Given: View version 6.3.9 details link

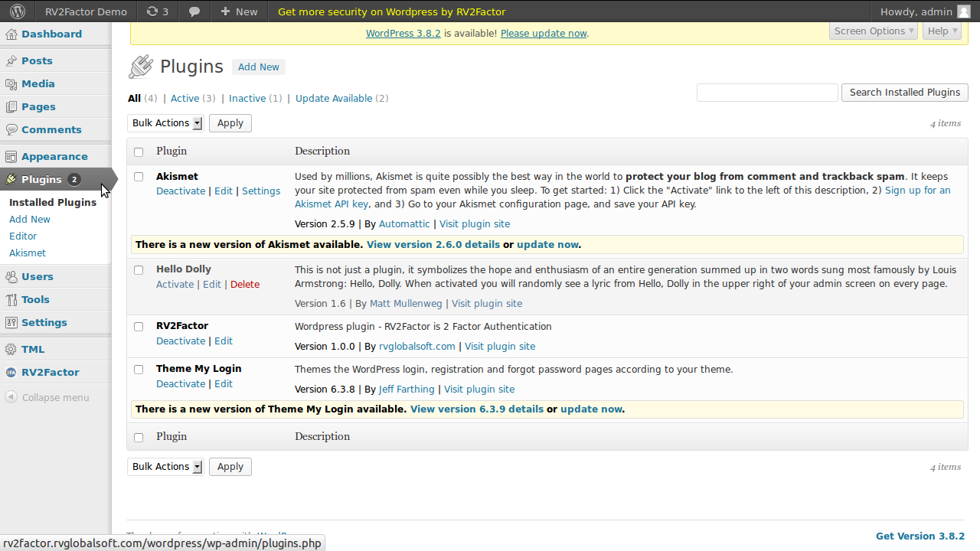Looking at the screenshot, I should click(x=477, y=409).
